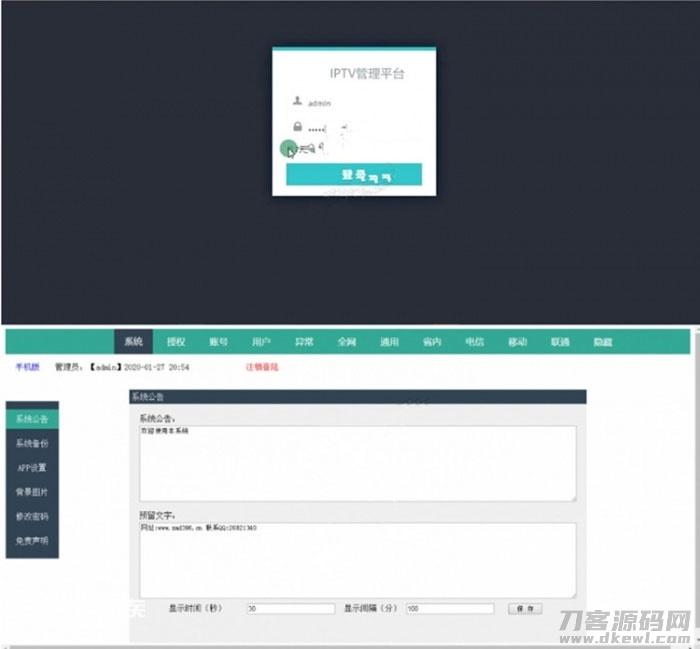
Task: Click the 系统公告 panel header bar
Action: pos(358,396)
